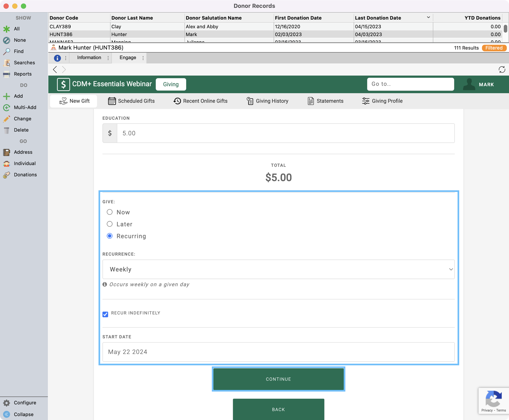509x420 pixels.
Task: Open the Donations sidebar item
Action: 25,175
